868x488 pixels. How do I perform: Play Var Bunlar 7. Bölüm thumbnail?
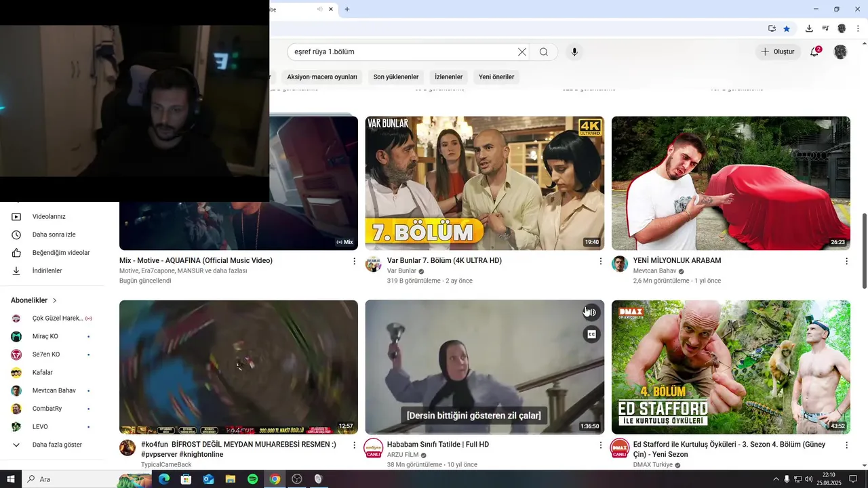(x=485, y=183)
